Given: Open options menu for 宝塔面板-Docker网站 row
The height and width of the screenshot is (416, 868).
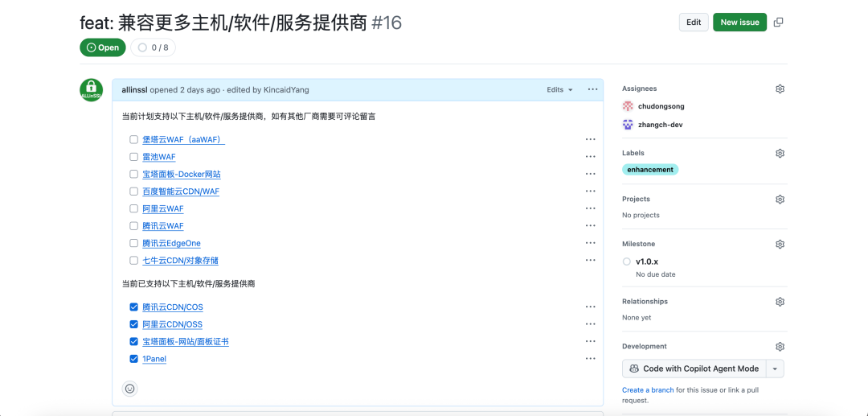Looking at the screenshot, I should pos(591,174).
